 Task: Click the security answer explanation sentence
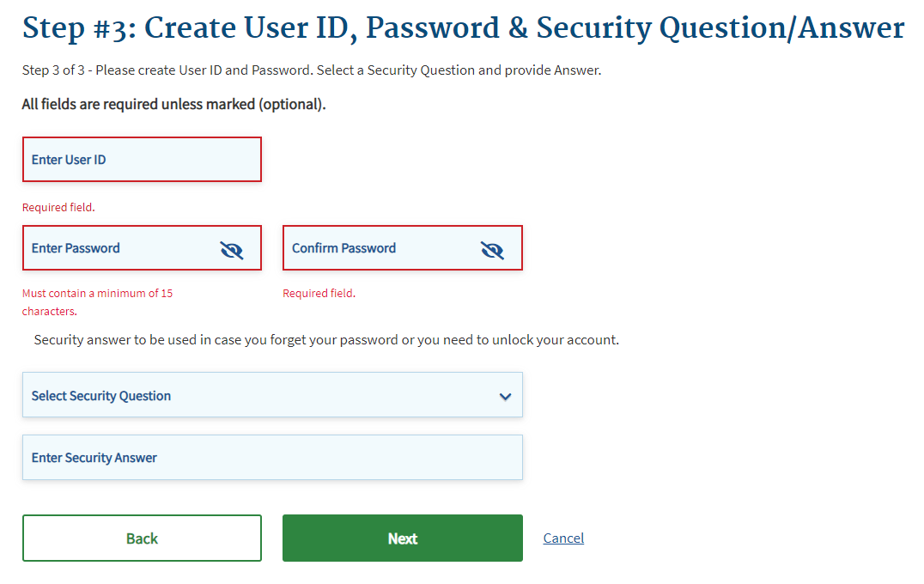click(326, 340)
